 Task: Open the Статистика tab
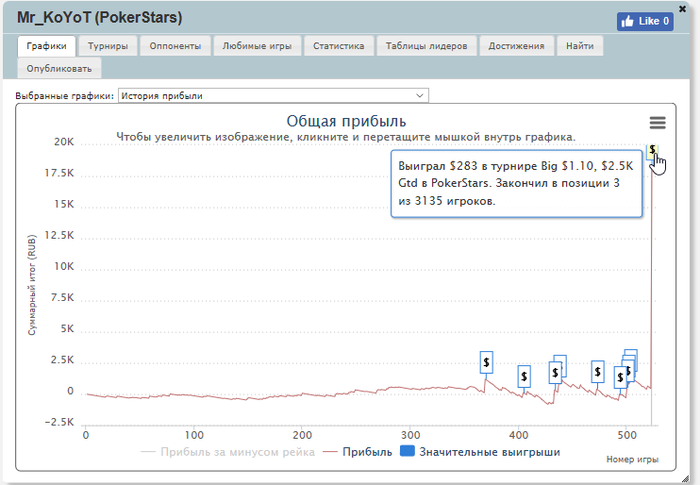[x=338, y=46]
